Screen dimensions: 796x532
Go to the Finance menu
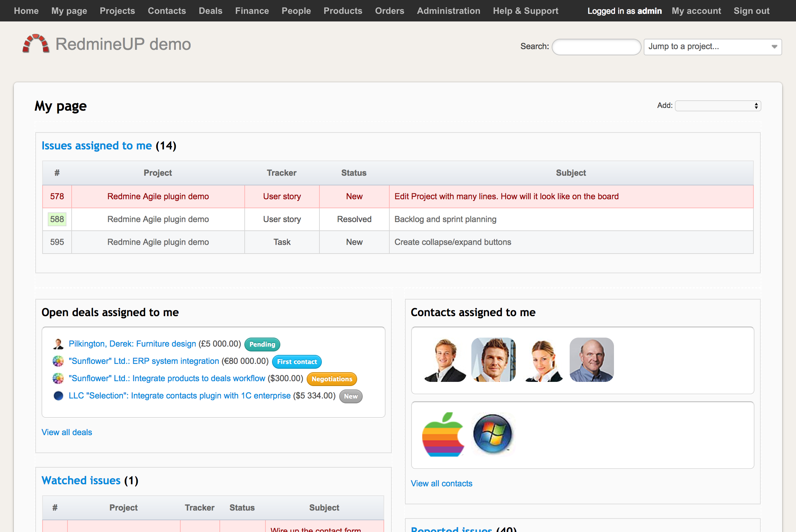252,11
